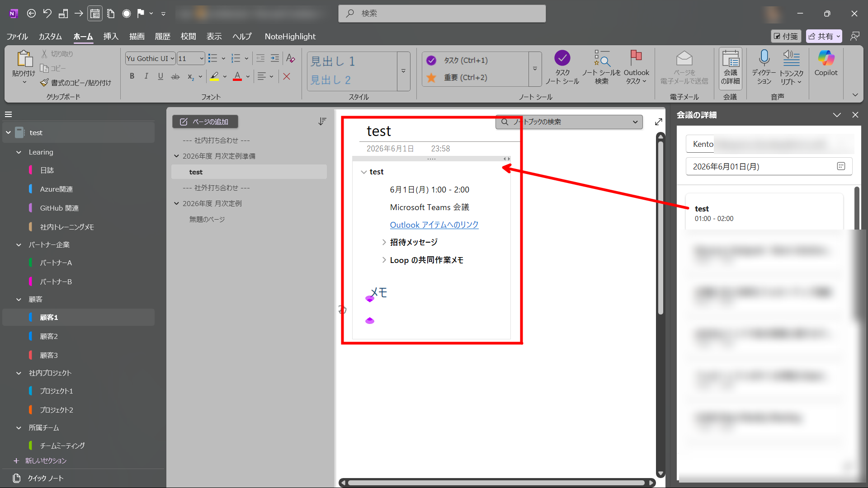Viewport: 868px width, 488px height.
Task: Apply the yellow text highlight color
Action: pos(214,76)
